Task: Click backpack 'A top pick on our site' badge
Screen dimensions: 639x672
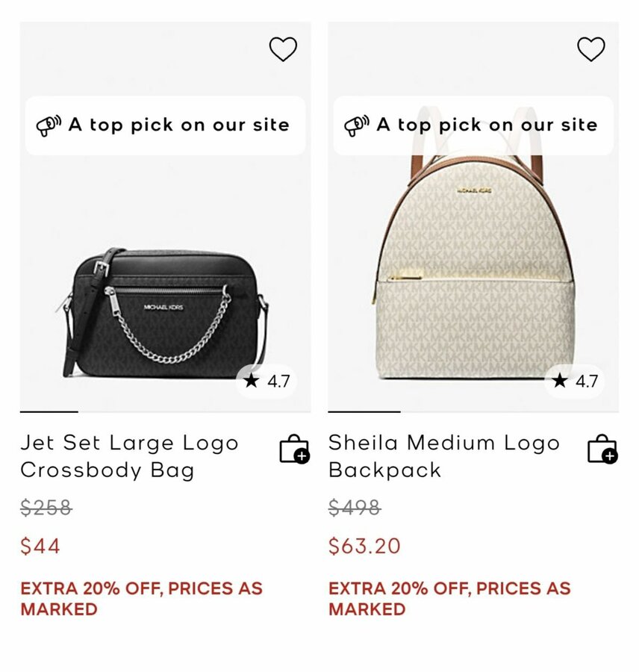Action: click(x=473, y=125)
